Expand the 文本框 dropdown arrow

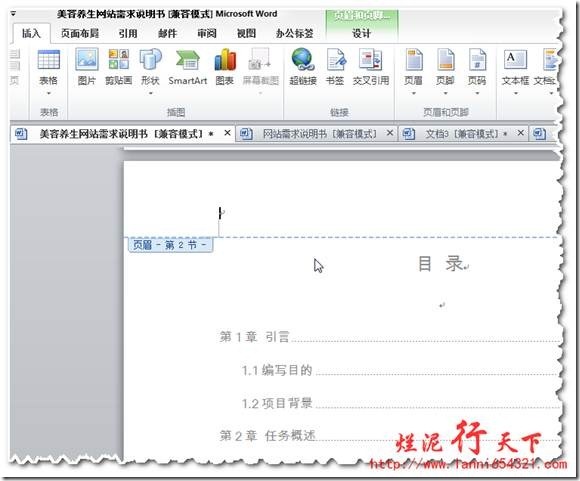(515, 93)
